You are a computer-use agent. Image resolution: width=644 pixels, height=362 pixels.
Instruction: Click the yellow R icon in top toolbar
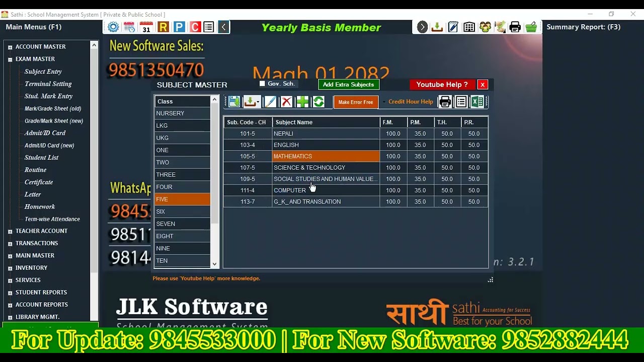[163, 27]
